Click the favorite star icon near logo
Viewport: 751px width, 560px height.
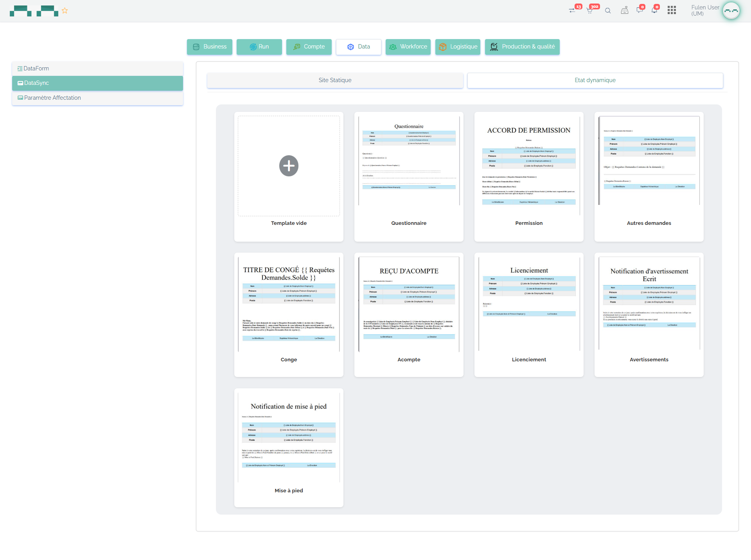pos(65,11)
